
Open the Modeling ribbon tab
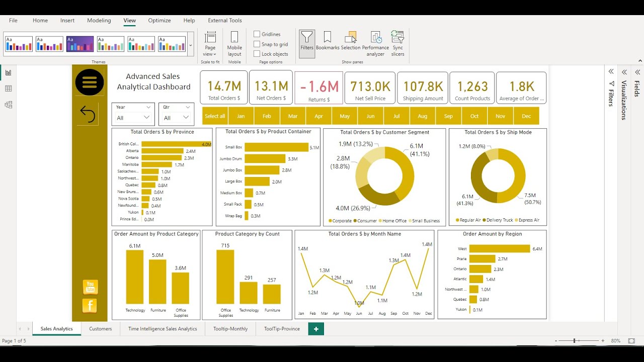tap(99, 21)
